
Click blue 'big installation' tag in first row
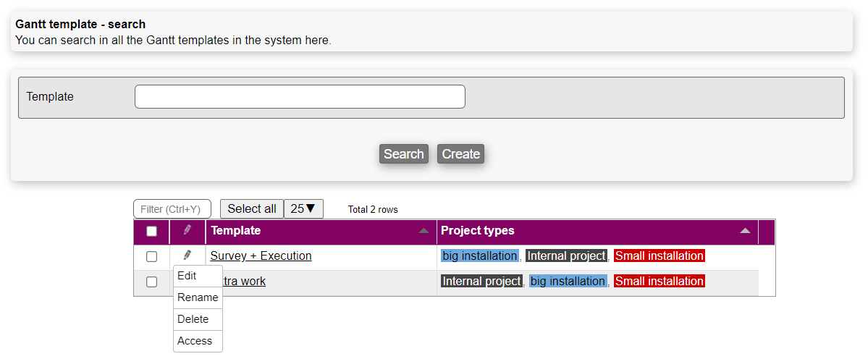coord(480,255)
